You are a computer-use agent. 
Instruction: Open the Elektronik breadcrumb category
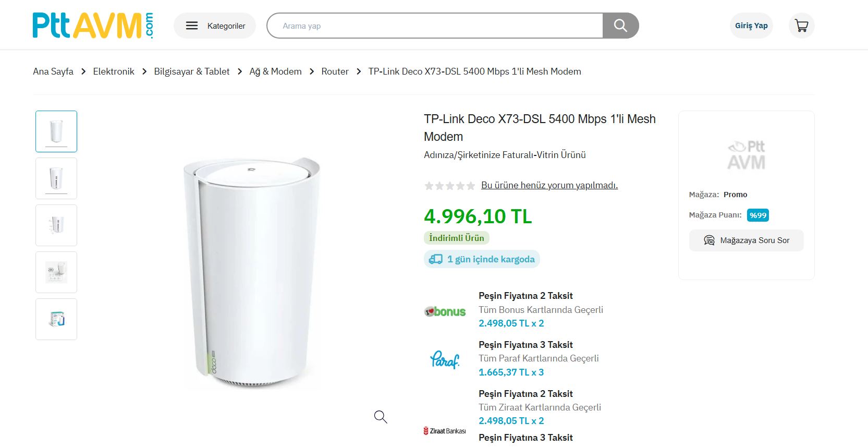coord(114,71)
